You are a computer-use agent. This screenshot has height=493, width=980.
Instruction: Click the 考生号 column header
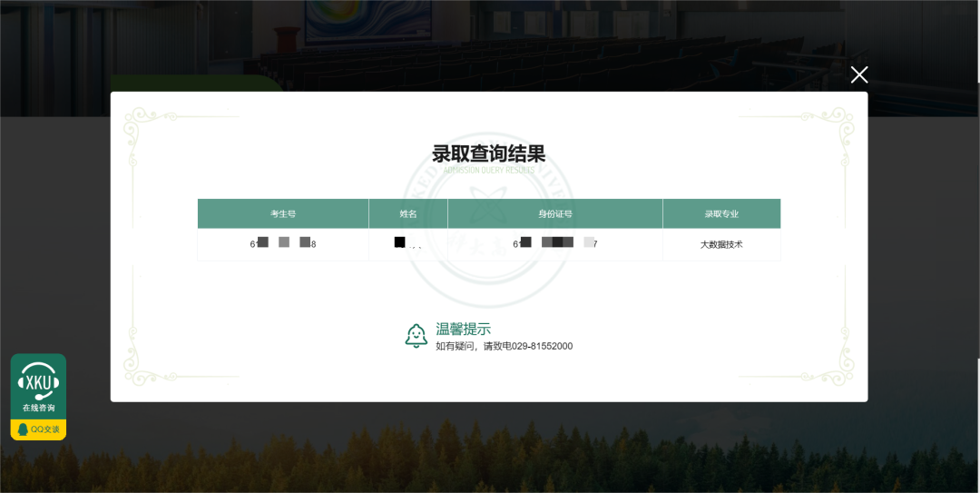coord(283,214)
